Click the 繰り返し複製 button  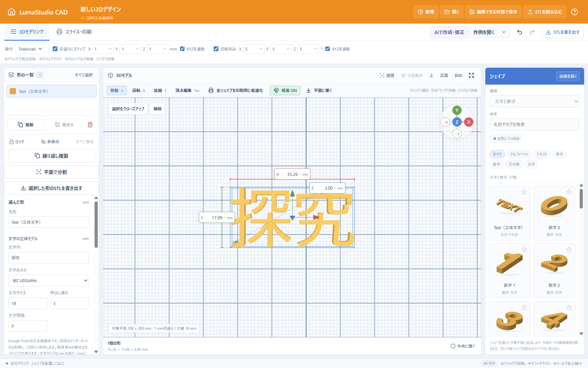[51, 156]
